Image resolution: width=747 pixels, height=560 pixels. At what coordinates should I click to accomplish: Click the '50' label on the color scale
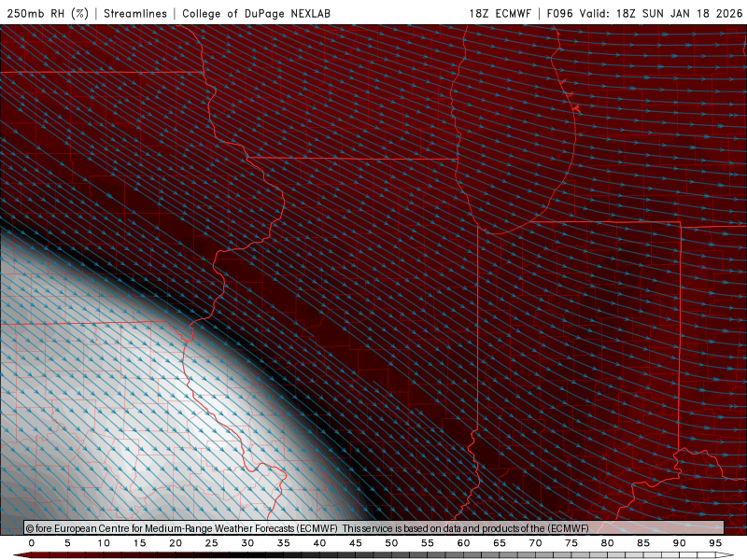[391, 543]
